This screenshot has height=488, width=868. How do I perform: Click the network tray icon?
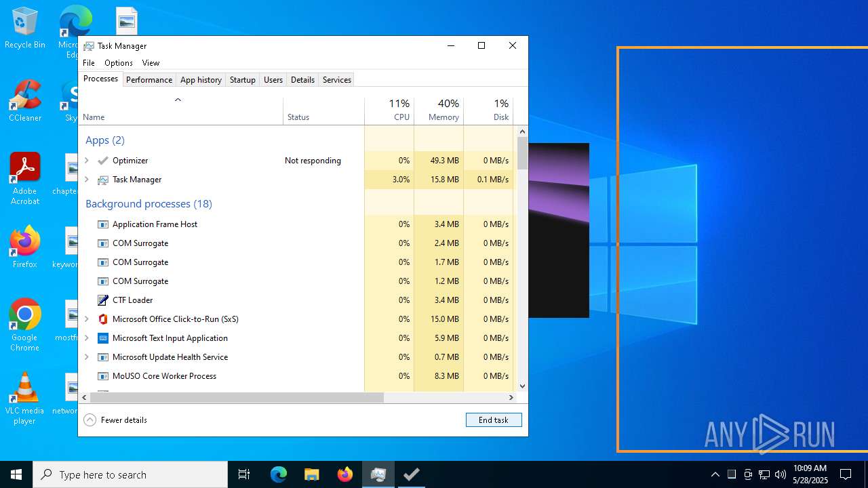coord(764,474)
